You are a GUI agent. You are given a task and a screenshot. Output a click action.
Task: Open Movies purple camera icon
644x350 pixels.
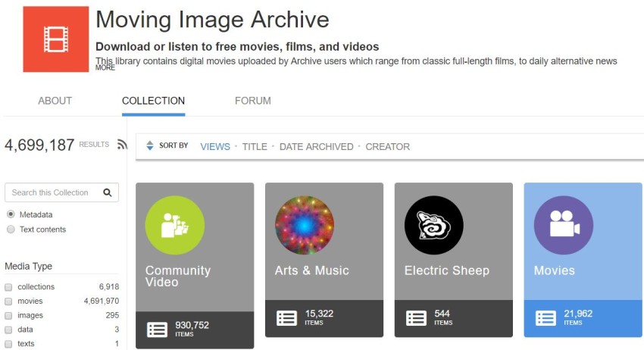coord(564,225)
